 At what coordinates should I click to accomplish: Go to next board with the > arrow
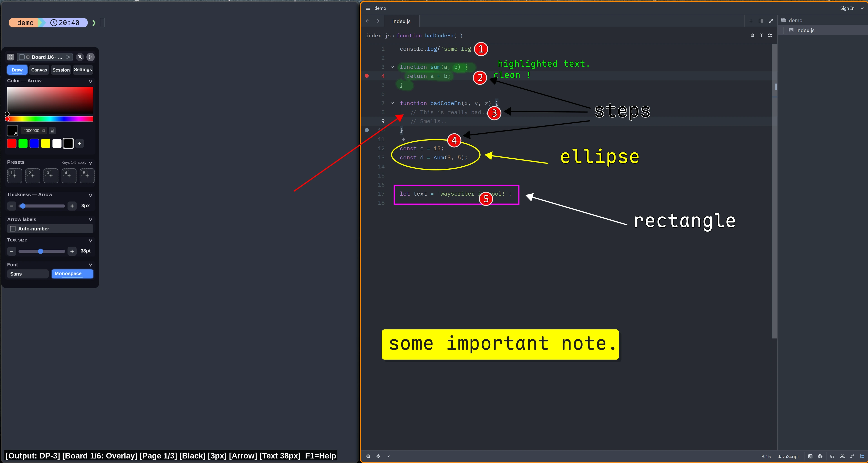coord(68,57)
